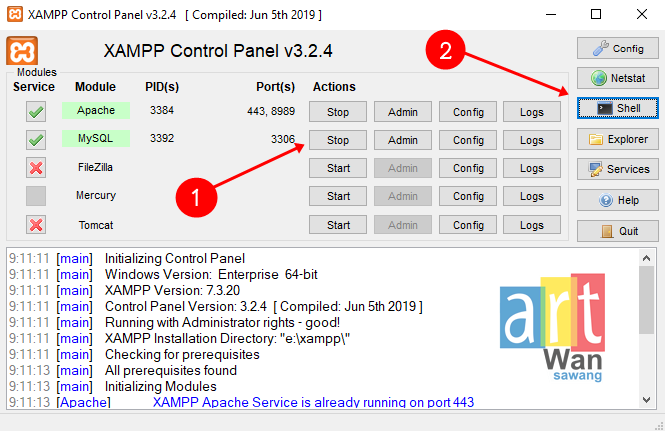The width and height of the screenshot is (665, 431).
Task: Click the Apache service already running log line
Action: [x=313, y=402]
